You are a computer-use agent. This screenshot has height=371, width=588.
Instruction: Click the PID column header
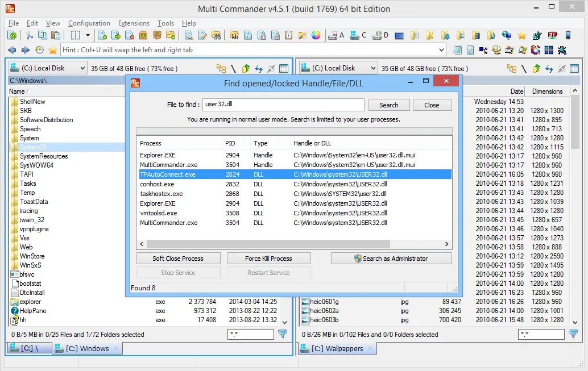click(x=236, y=143)
